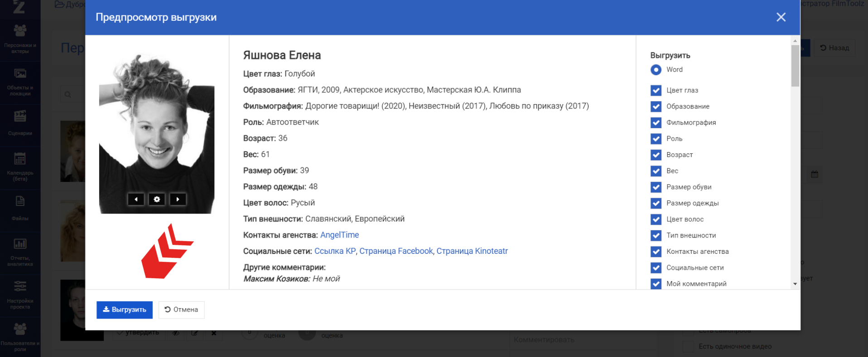Toggle the Размер одежды checkbox
868x357 pixels.
pos(656,203)
